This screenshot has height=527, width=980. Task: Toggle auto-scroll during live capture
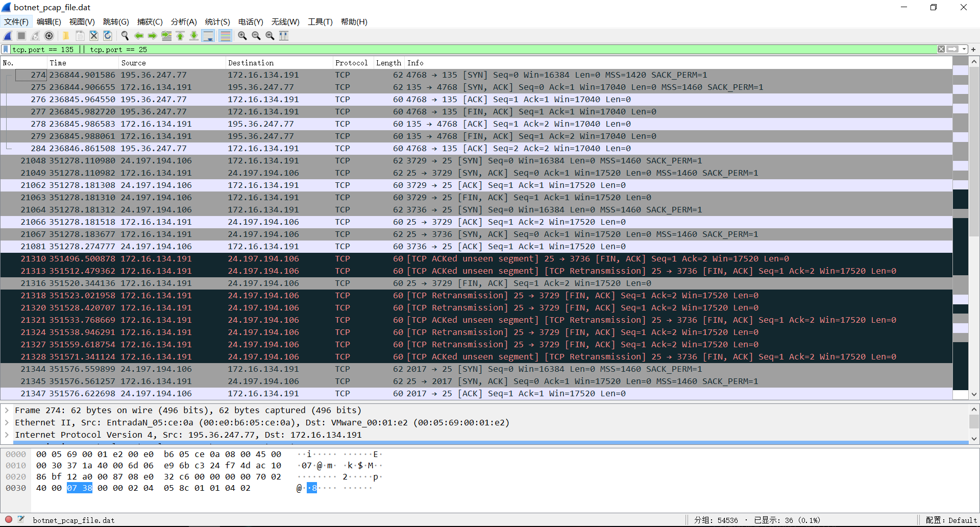[x=208, y=36]
